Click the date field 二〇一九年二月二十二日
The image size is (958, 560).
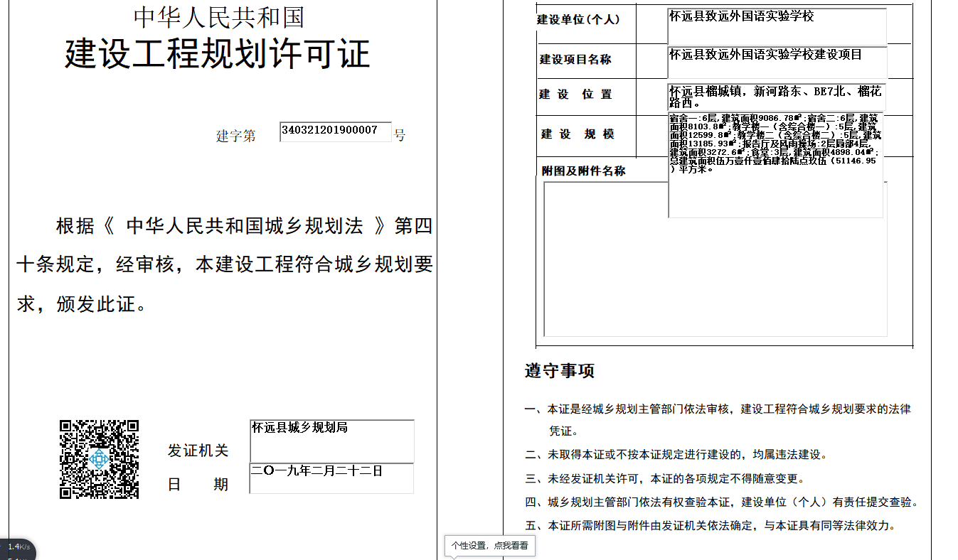coord(332,478)
